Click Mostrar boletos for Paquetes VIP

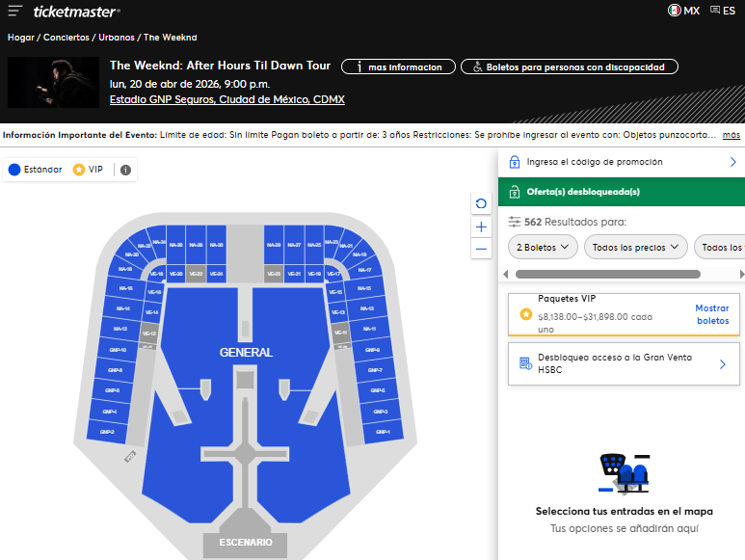711,314
